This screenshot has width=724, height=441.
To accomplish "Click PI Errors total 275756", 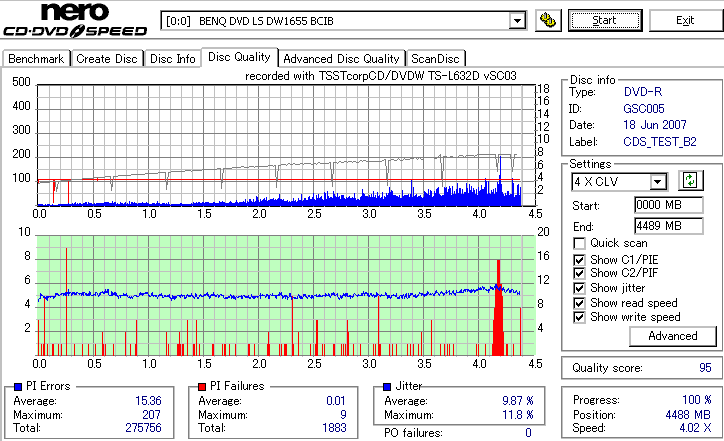I will pos(143,428).
